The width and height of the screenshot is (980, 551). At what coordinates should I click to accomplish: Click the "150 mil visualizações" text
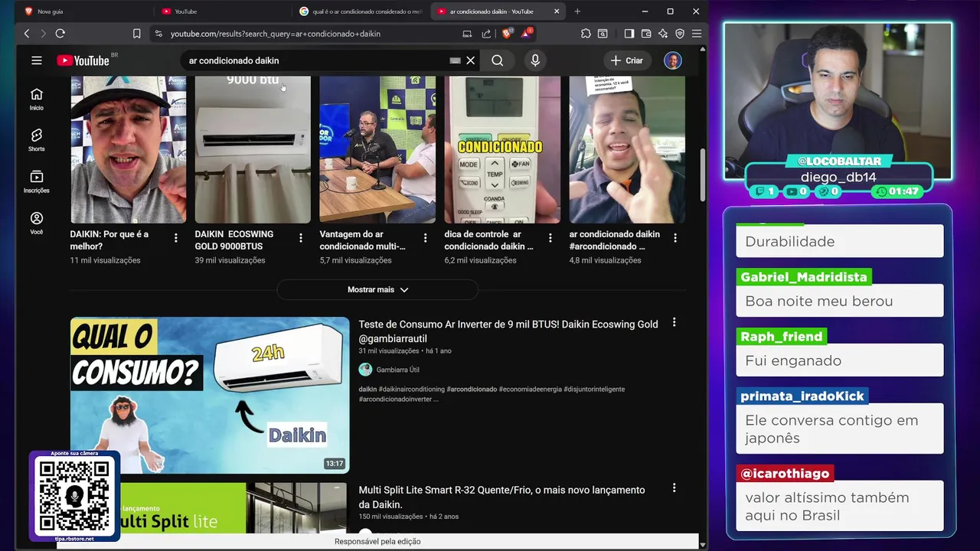(390, 517)
